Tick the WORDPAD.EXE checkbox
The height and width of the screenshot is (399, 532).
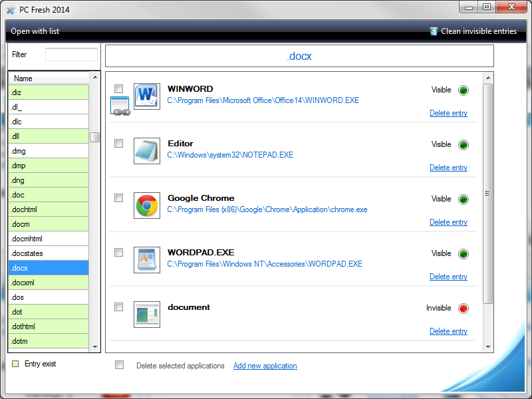click(x=119, y=253)
